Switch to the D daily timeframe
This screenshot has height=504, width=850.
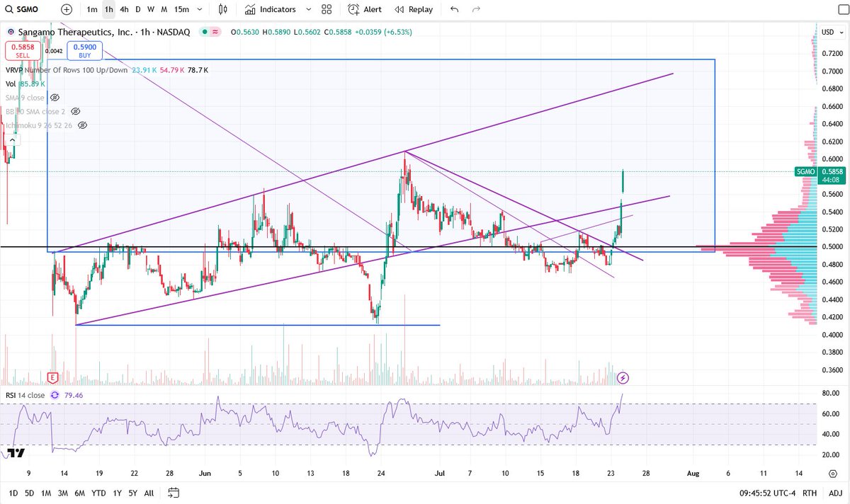[x=138, y=9]
